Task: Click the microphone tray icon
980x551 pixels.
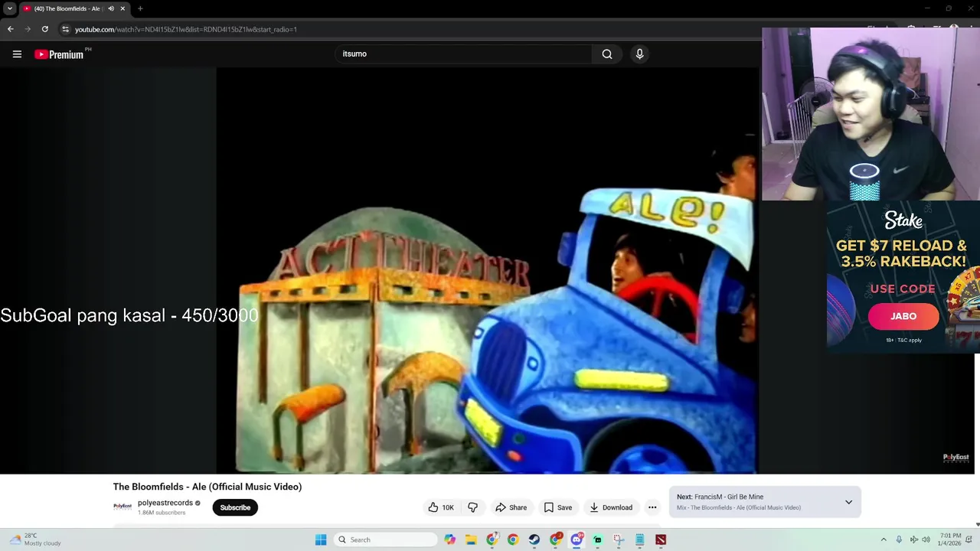Action: [899, 540]
